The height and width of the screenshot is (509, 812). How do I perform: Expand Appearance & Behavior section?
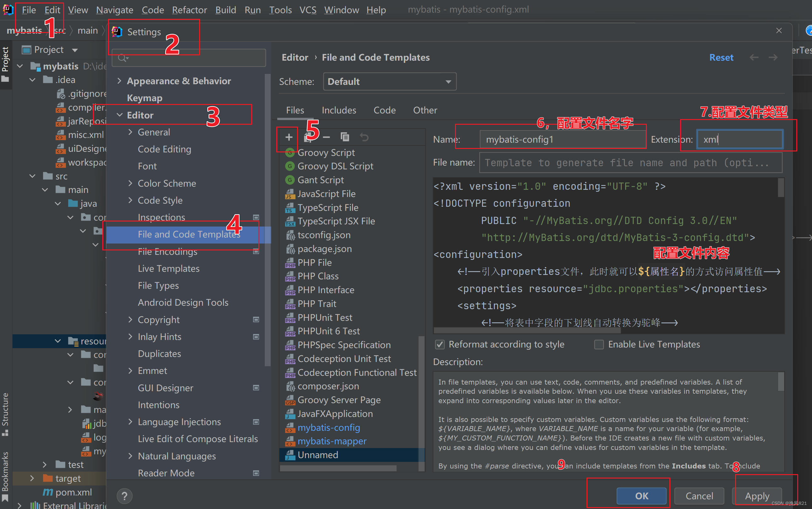coord(119,81)
